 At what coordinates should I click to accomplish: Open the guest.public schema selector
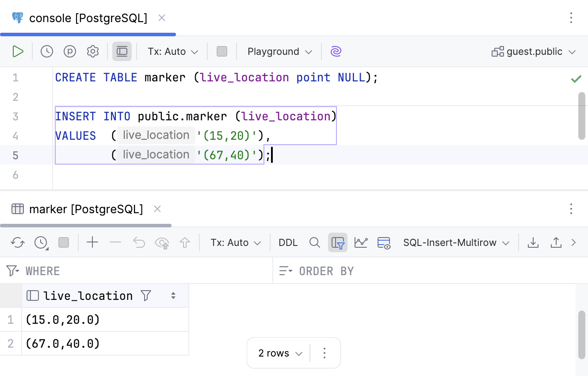click(534, 51)
